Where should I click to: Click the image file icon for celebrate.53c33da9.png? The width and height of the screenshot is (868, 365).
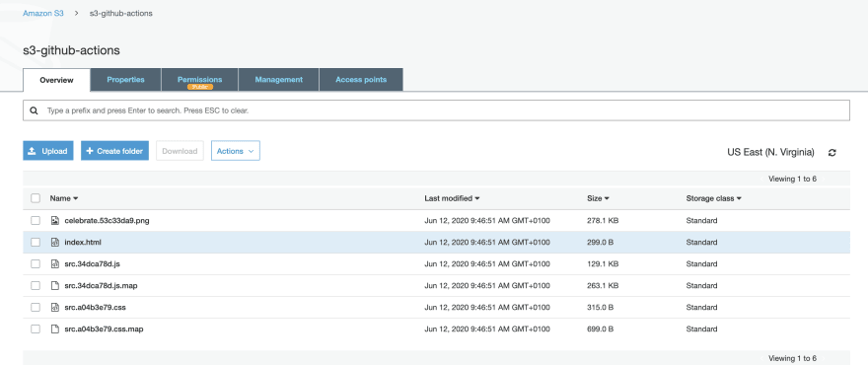(55, 220)
